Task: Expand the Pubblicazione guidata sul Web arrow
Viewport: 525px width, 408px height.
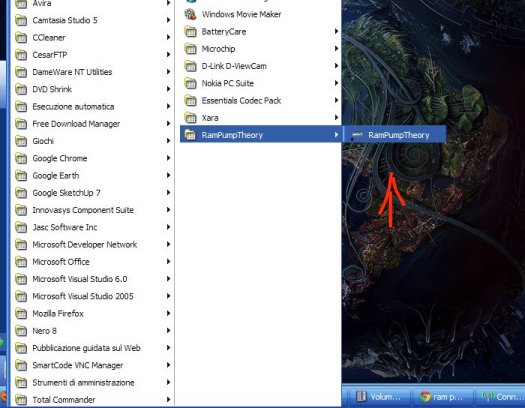Action: point(168,348)
